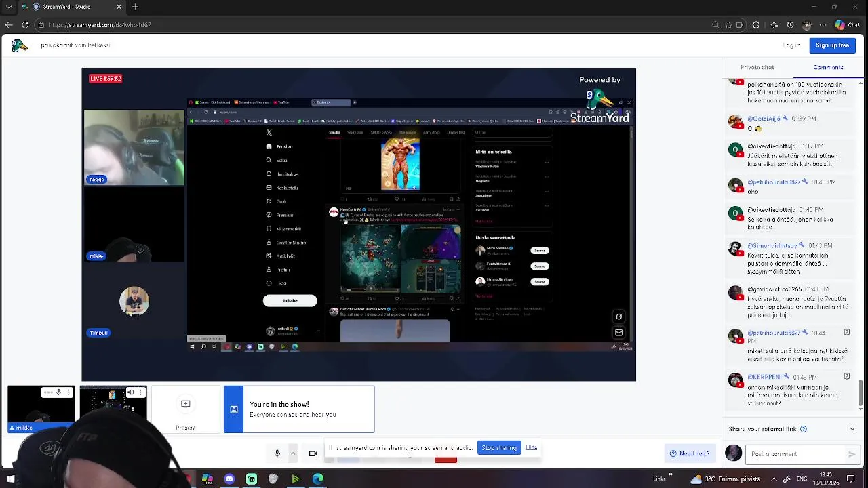Screen dimensions: 868x488
Task: Open Windows notification center icon
Action: pos(850,479)
